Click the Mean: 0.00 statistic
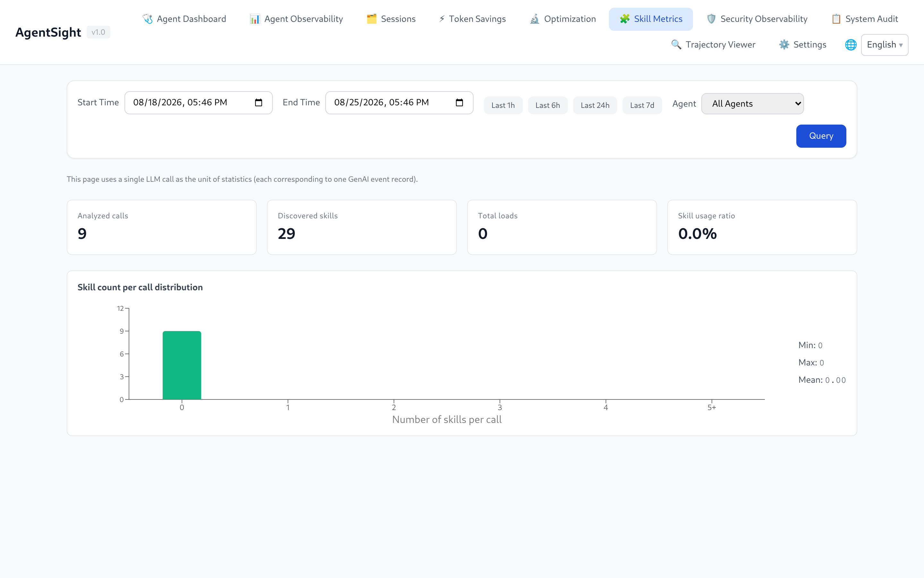The height and width of the screenshot is (578, 924). (x=822, y=380)
